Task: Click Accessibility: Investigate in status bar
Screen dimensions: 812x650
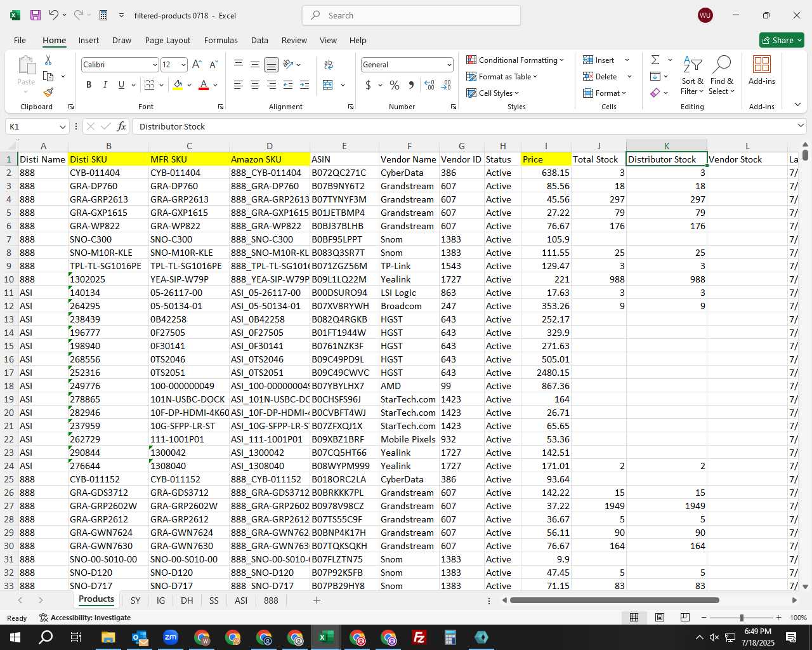Action: [85, 618]
